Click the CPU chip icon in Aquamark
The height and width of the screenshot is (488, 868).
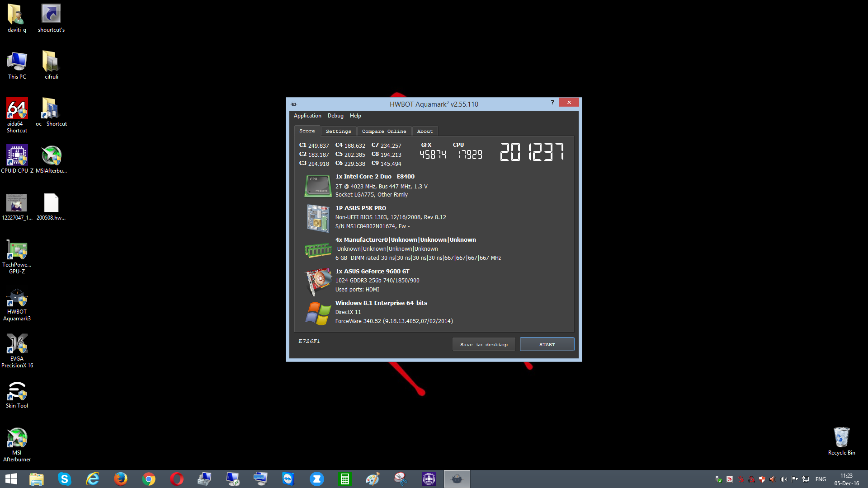pyautogui.click(x=318, y=186)
